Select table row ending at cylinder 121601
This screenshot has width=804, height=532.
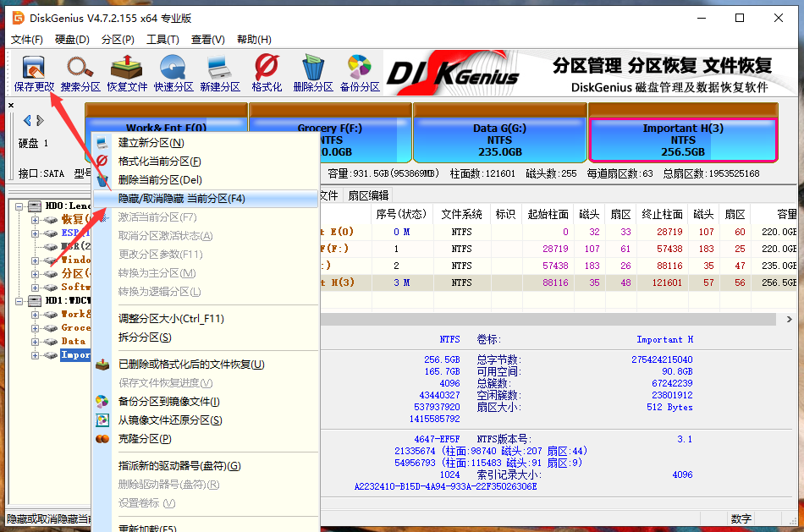559,282
